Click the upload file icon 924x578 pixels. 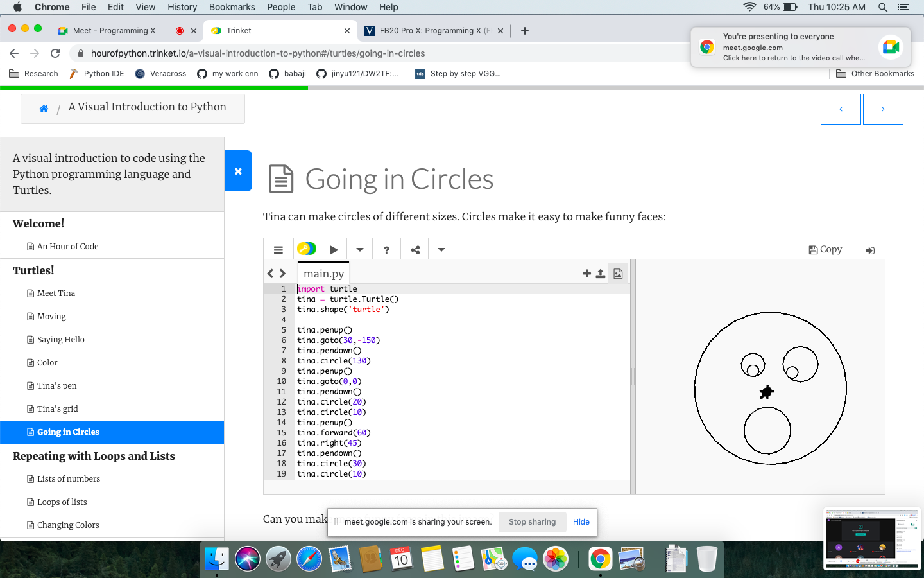tap(601, 274)
